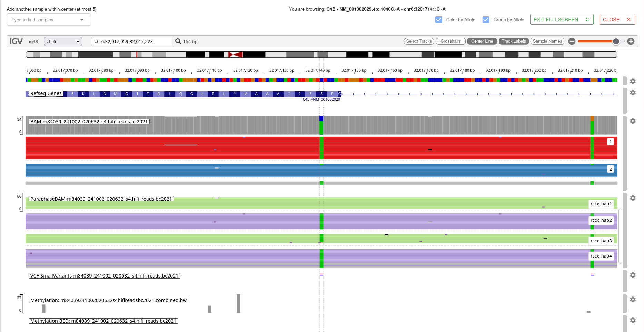The width and height of the screenshot is (644, 332).
Task: Open VCF-SmallVariants track settings gear
Action: (633, 275)
